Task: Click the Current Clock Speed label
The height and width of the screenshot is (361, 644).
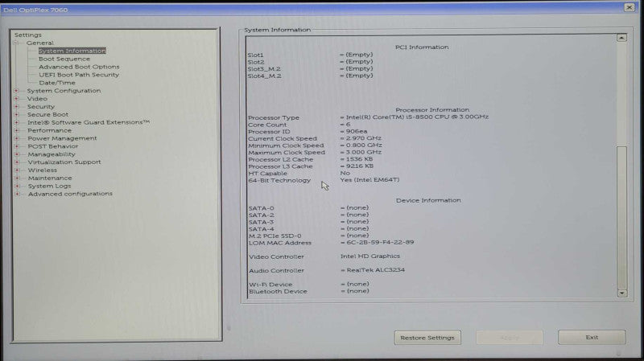Action: point(283,138)
